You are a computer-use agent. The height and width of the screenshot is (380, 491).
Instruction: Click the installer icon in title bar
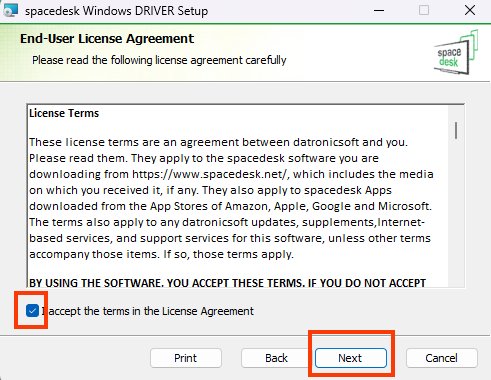pos(10,10)
